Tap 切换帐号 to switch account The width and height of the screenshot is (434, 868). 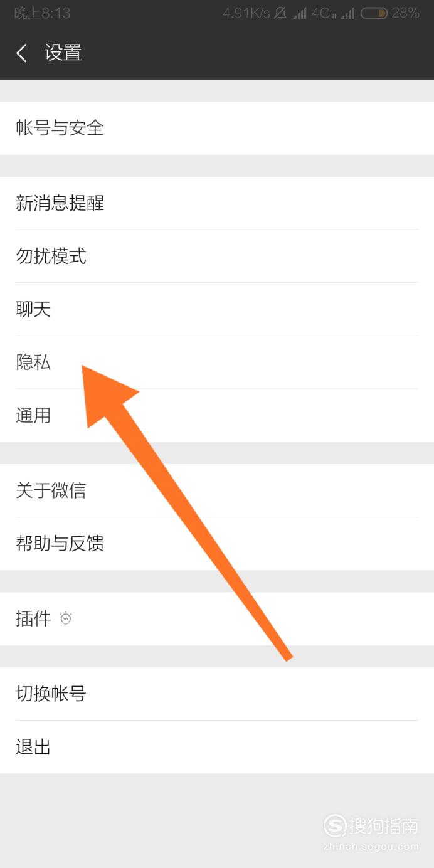pyautogui.click(x=217, y=694)
